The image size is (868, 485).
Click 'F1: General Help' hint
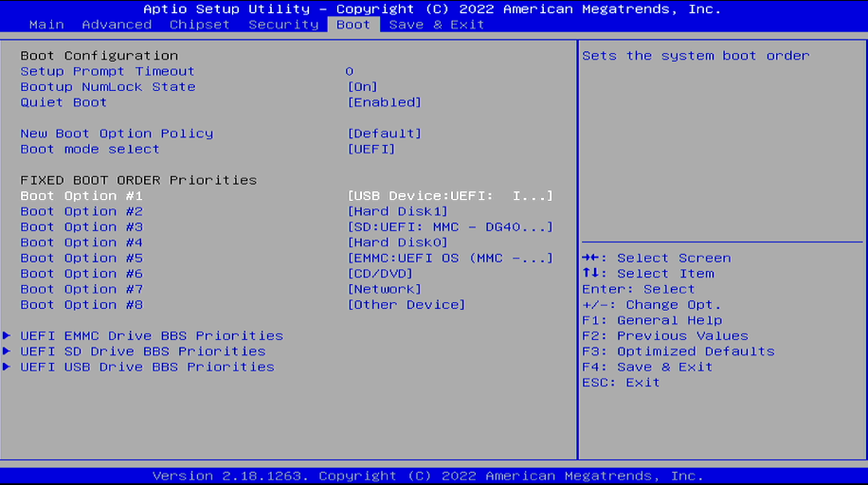[x=652, y=320]
